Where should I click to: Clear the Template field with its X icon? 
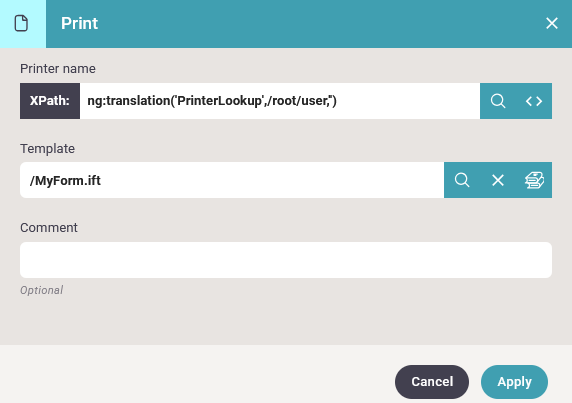[x=498, y=180]
